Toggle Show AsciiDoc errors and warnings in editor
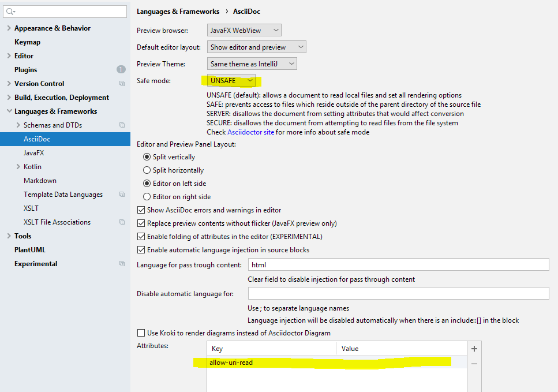Viewport: 558px width, 392px height. [141, 210]
